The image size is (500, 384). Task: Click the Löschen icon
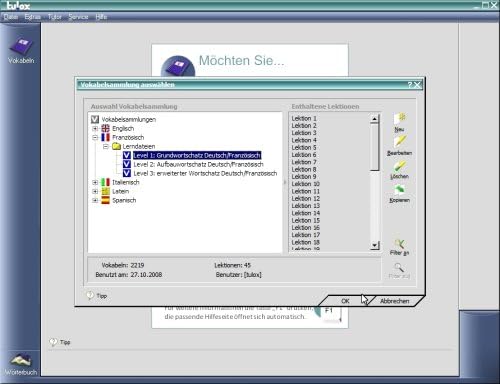(x=399, y=166)
